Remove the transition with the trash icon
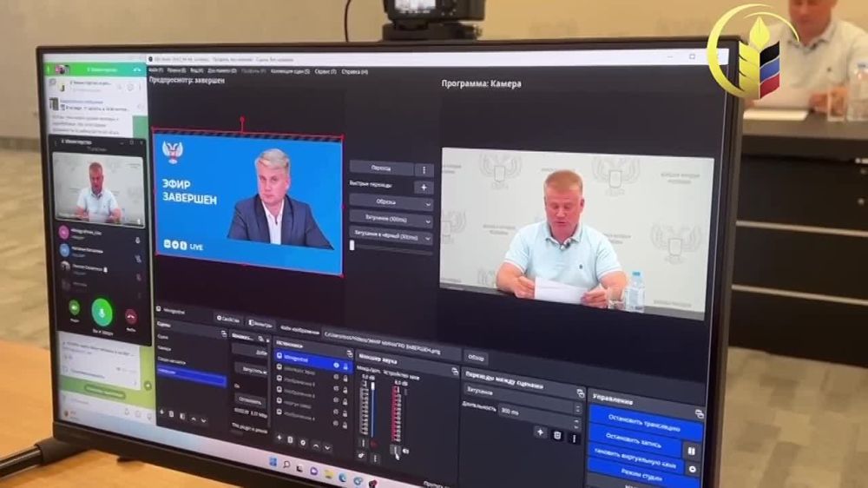Image resolution: width=868 pixels, height=488 pixels. click(x=557, y=435)
